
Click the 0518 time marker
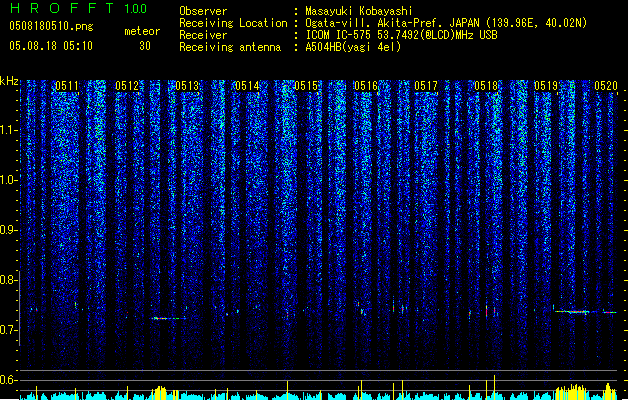[486, 86]
